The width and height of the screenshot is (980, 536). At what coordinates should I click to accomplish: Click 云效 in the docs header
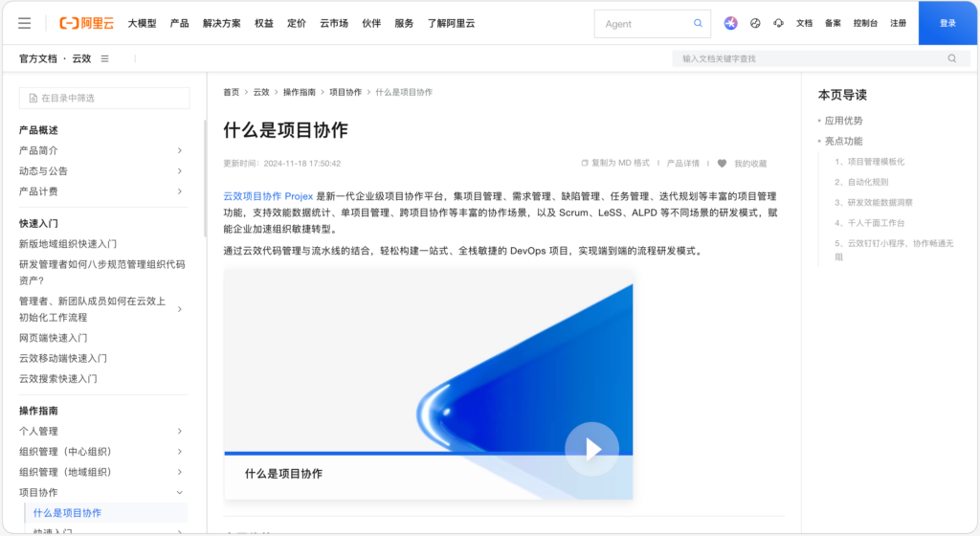click(x=81, y=58)
